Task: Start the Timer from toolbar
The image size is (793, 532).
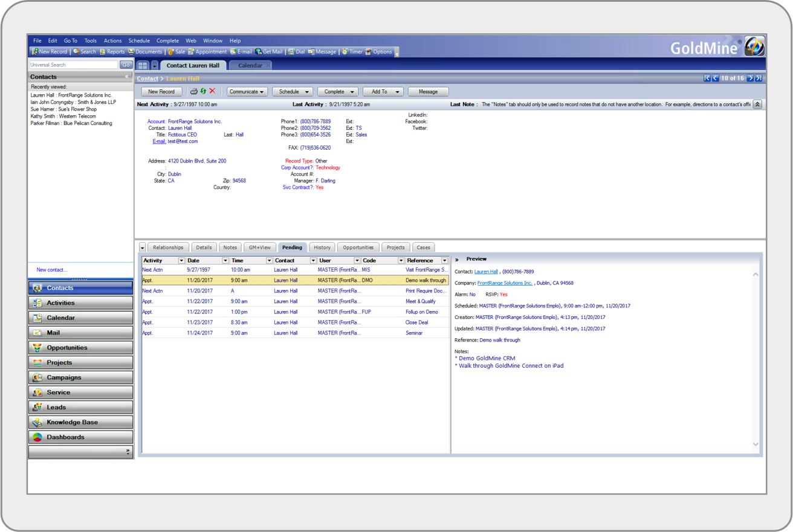Action: [x=352, y=52]
